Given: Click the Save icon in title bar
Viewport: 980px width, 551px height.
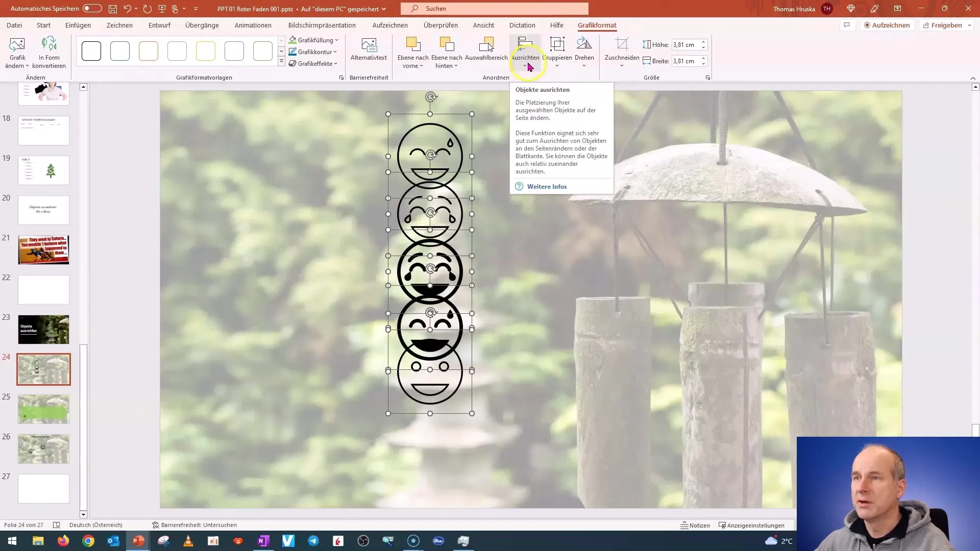Looking at the screenshot, I should [x=113, y=9].
